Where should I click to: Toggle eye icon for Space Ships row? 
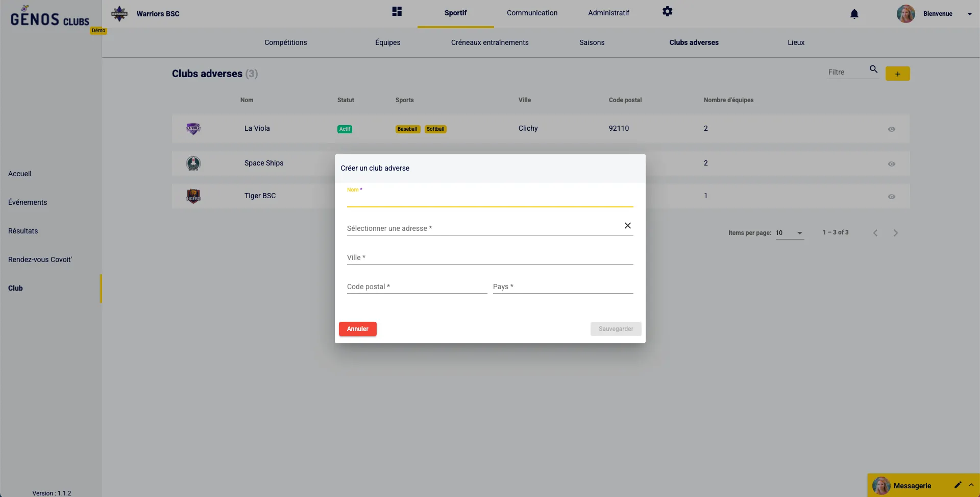tap(891, 164)
